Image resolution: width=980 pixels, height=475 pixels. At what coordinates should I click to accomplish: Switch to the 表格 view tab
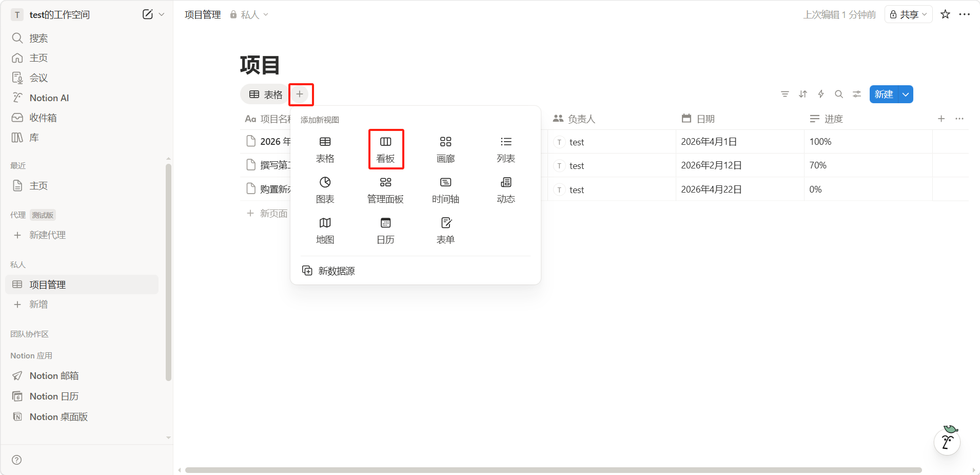click(x=265, y=94)
